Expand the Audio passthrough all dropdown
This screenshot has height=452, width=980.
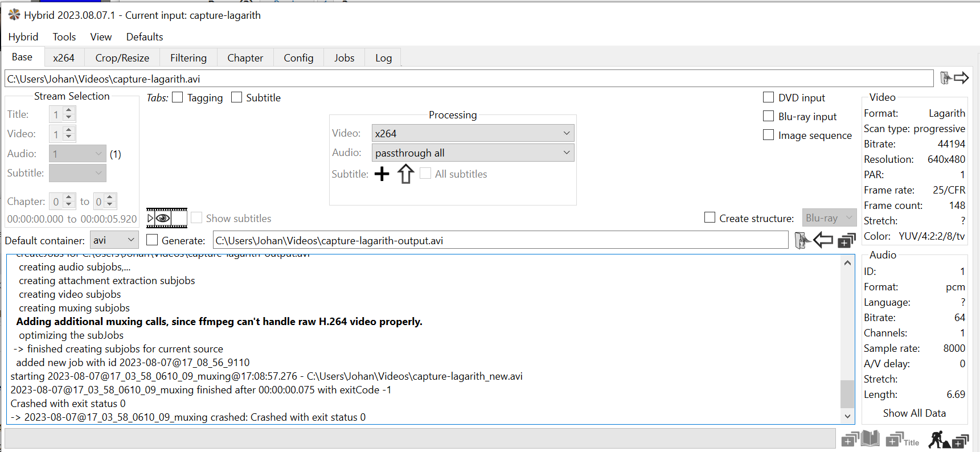473,153
